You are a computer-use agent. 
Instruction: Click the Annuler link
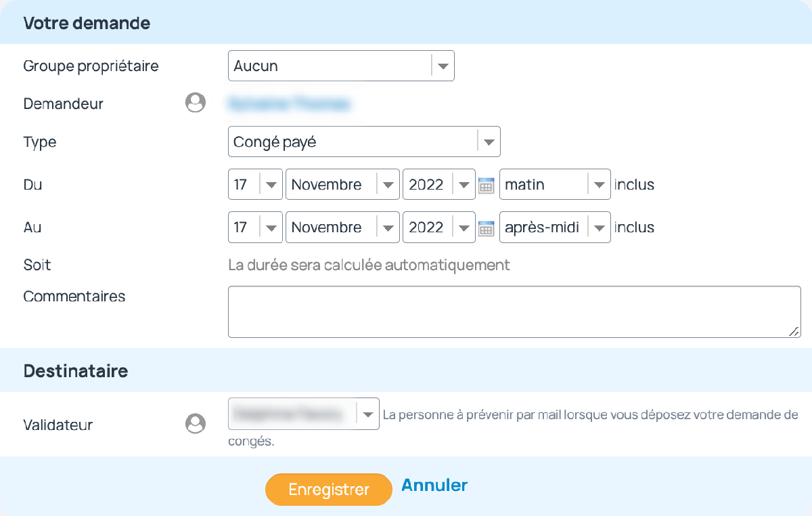[434, 485]
